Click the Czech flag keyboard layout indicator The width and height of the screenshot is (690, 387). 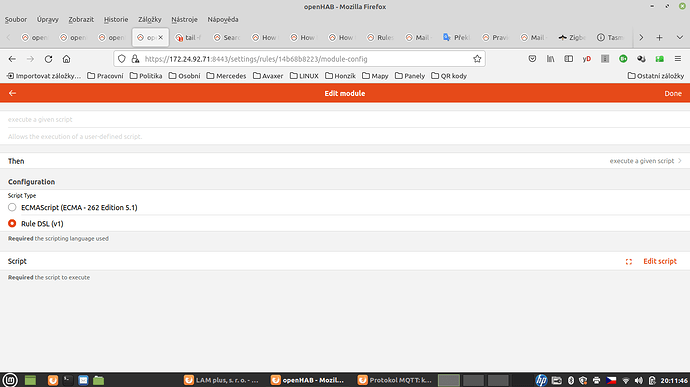tap(611, 380)
